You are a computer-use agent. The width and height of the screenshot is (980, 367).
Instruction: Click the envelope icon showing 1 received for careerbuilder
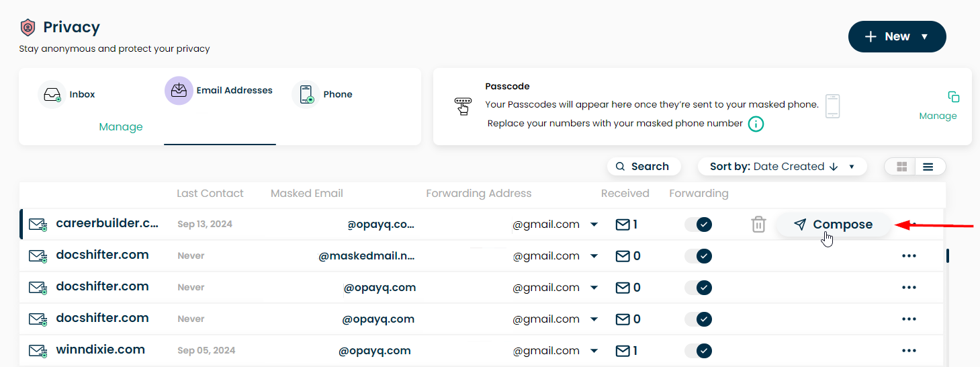pyautogui.click(x=623, y=225)
